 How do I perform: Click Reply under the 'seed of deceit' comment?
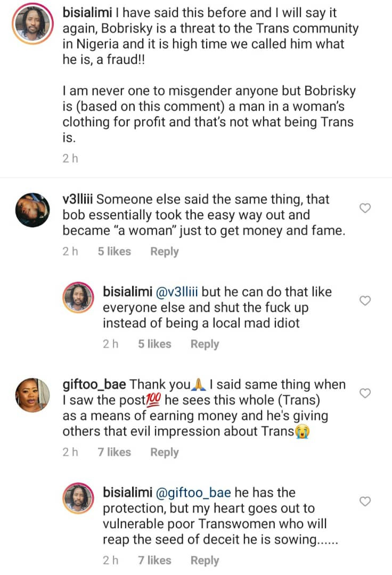pyautogui.click(x=205, y=561)
